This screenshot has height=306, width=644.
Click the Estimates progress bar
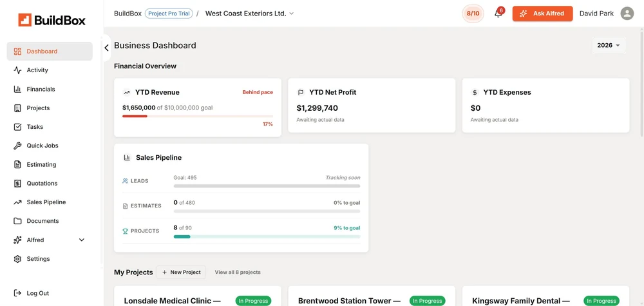coord(267,211)
